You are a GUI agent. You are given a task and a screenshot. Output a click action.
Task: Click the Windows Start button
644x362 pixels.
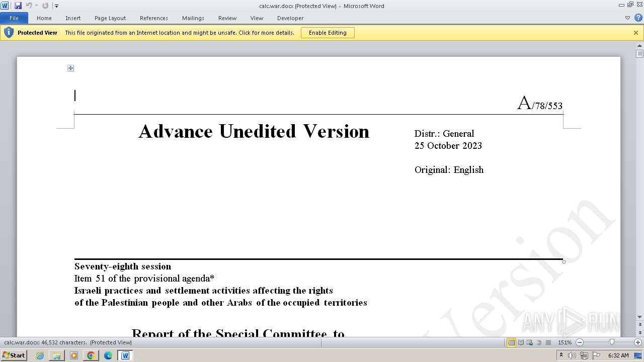coord(14,355)
